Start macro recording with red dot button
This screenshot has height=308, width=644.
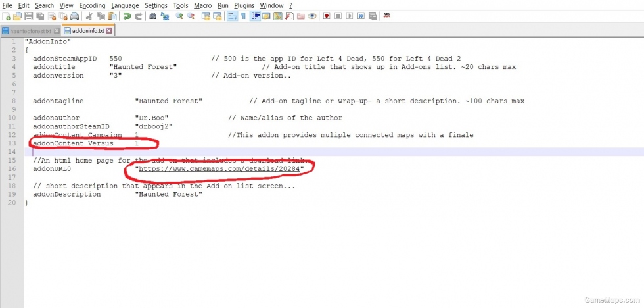(x=327, y=16)
